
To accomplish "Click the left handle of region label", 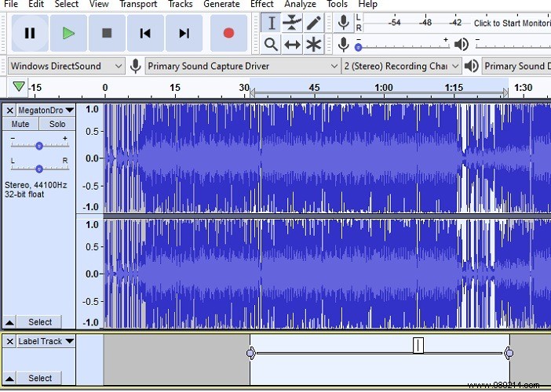I will [x=250, y=353].
